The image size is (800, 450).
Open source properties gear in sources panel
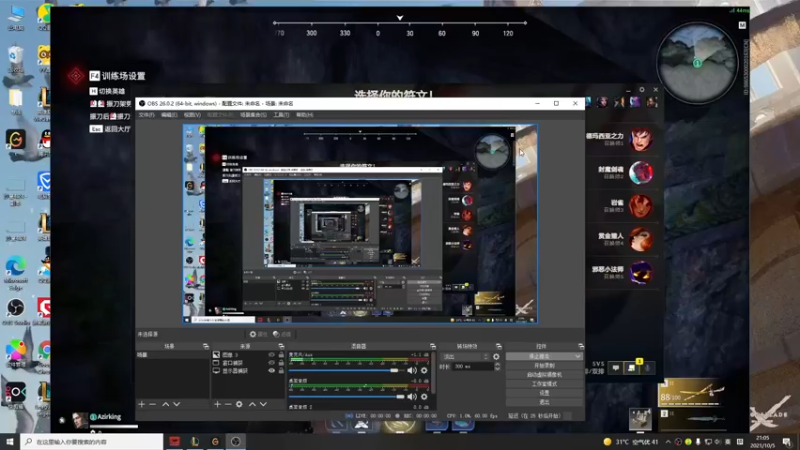tap(239, 404)
